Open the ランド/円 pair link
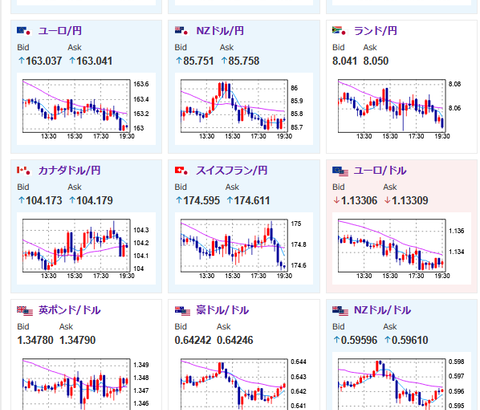 375,31
